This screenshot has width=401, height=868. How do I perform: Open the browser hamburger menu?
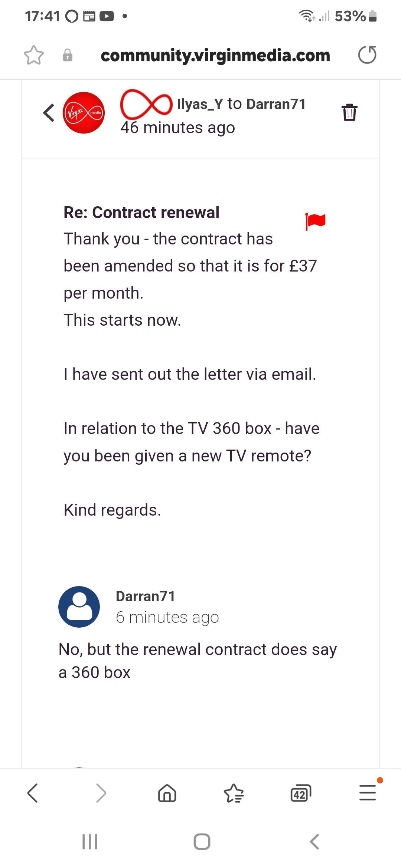[x=368, y=793]
